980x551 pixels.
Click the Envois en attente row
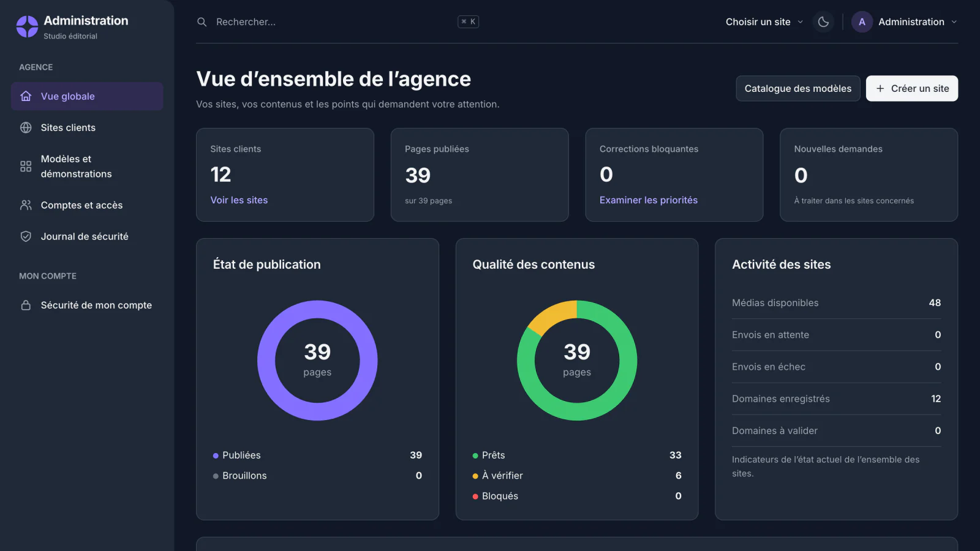click(x=836, y=335)
